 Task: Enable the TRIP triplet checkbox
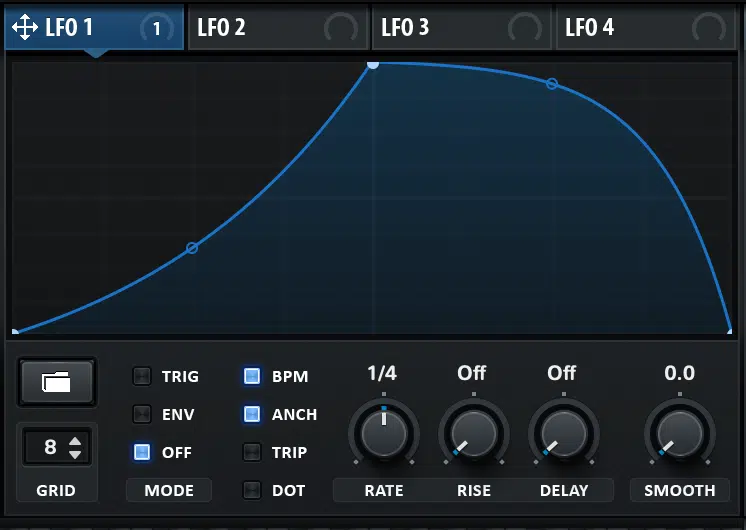(252, 452)
